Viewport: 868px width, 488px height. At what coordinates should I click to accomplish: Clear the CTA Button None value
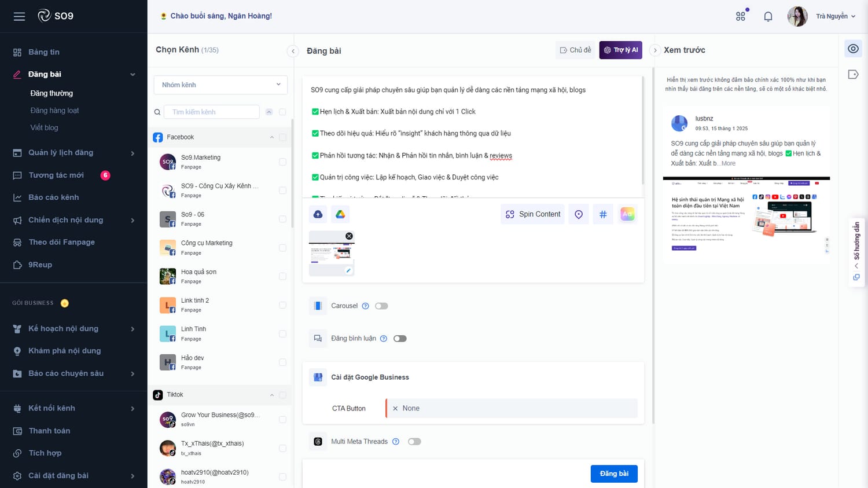(x=395, y=409)
